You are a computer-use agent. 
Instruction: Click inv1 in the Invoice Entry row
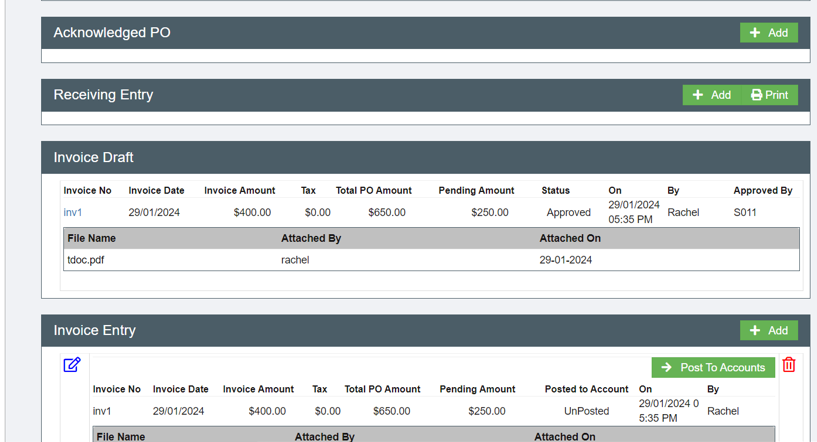[x=102, y=411]
